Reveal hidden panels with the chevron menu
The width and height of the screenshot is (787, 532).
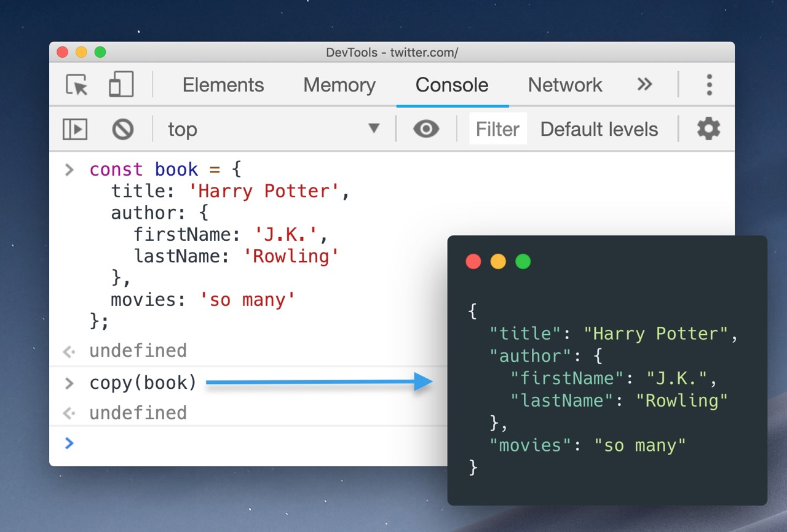[644, 84]
